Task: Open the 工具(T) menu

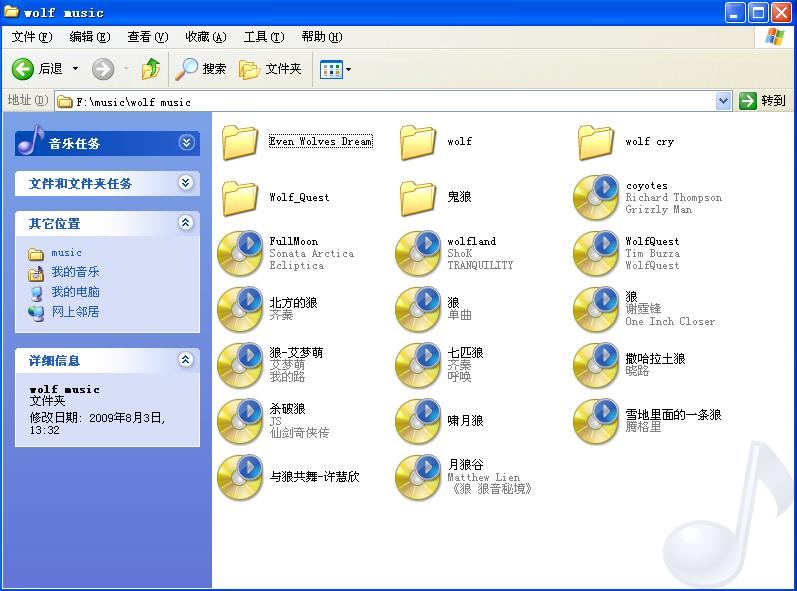Action: (x=264, y=37)
